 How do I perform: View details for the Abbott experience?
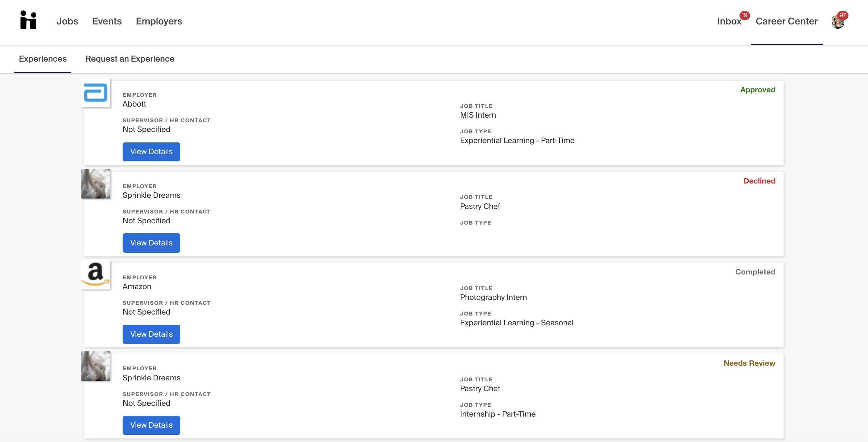[x=151, y=152]
